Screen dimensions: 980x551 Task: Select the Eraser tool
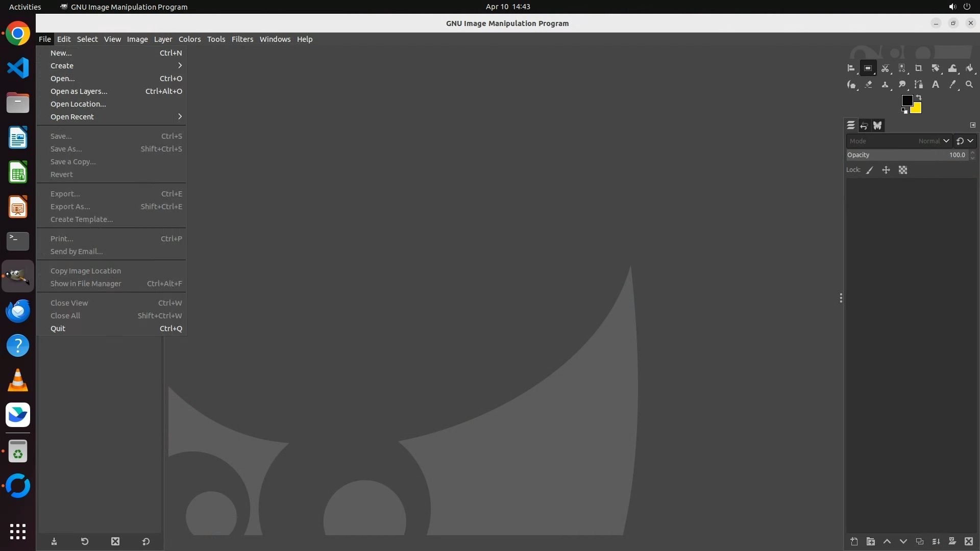[x=868, y=85]
